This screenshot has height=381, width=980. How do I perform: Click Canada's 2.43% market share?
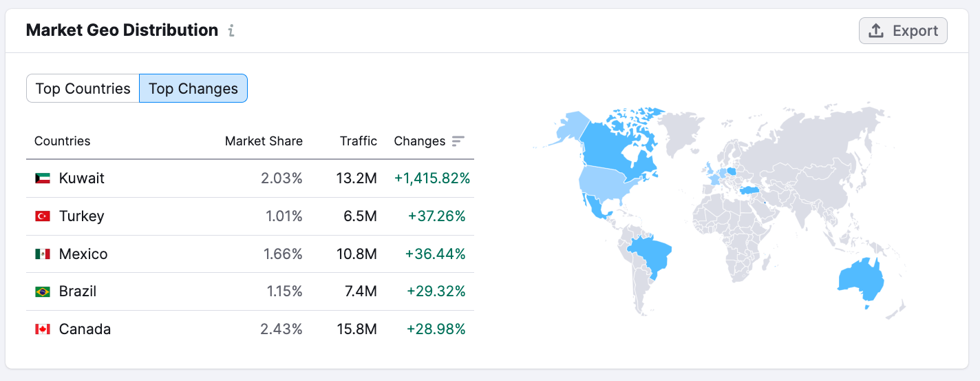pos(281,329)
